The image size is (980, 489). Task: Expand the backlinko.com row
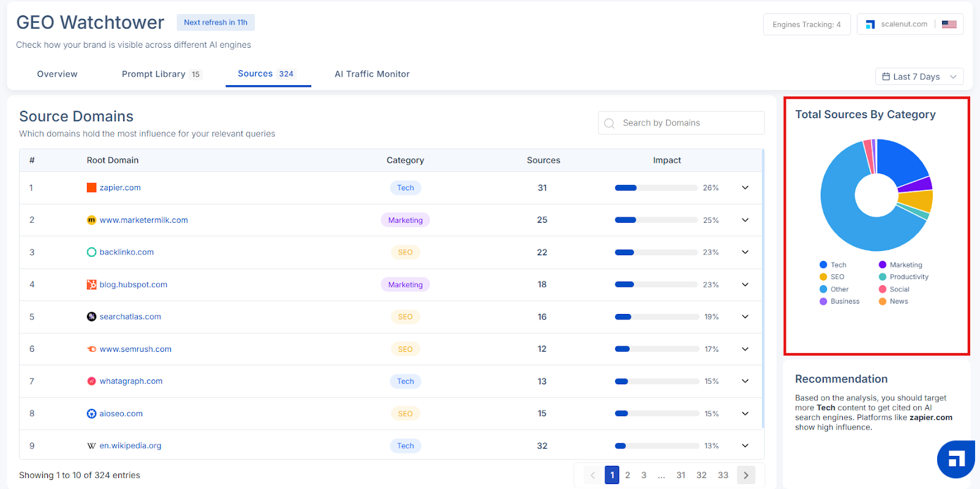point(745,252)
